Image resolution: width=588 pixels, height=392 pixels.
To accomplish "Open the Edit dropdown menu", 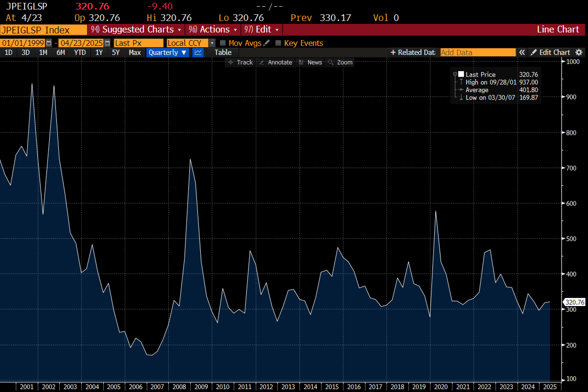I will 261,30.
